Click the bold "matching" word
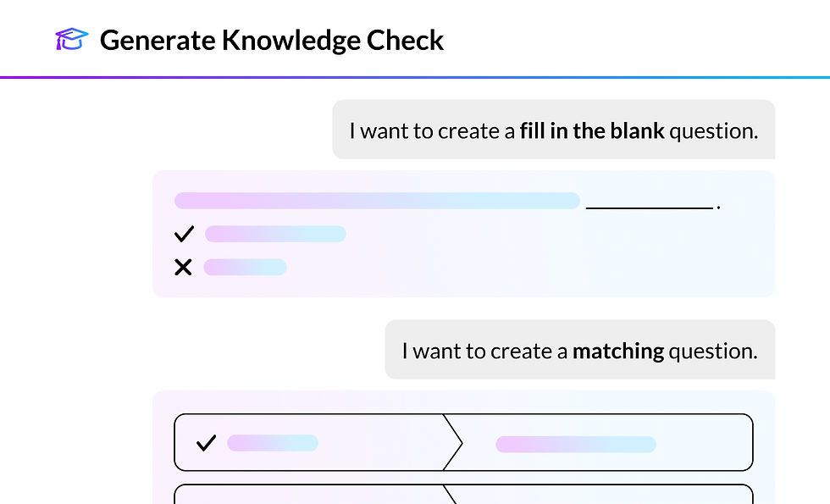This screenshot has width=830, height=504. pyautogui.click(x=618, y=351)
